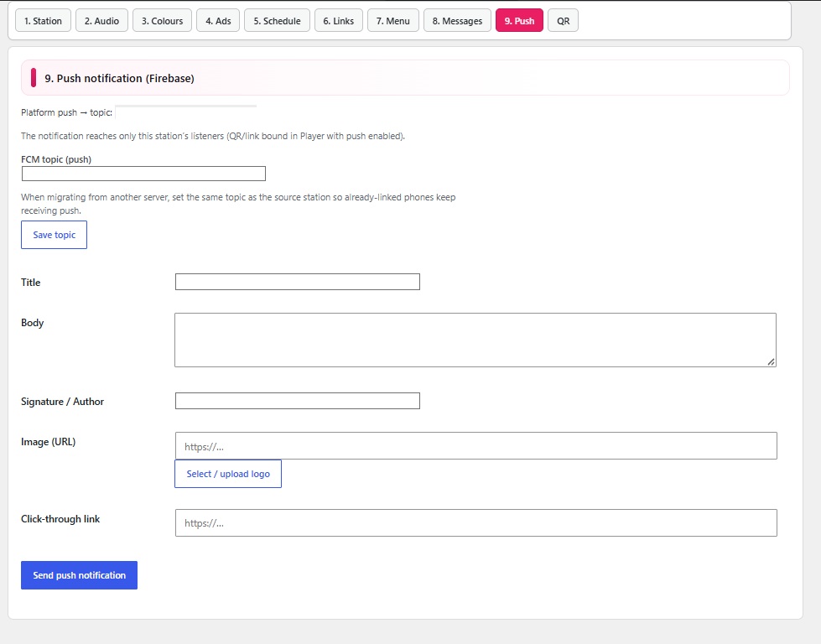This screenshot has height=644, width=821.
Task: Switch to the 7. Menu tab
Action: pos(392,21)
